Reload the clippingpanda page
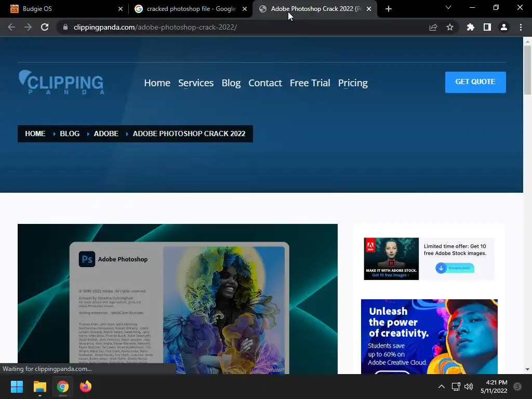532x399 pixels. 45,27
